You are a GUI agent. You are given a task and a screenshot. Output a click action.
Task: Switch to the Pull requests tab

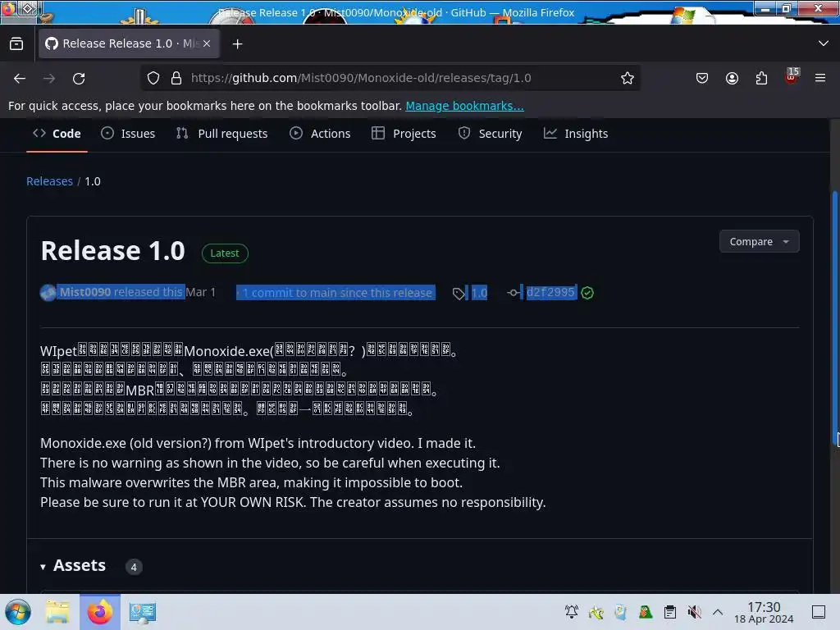pyautogui.click(x=221, y=134)
